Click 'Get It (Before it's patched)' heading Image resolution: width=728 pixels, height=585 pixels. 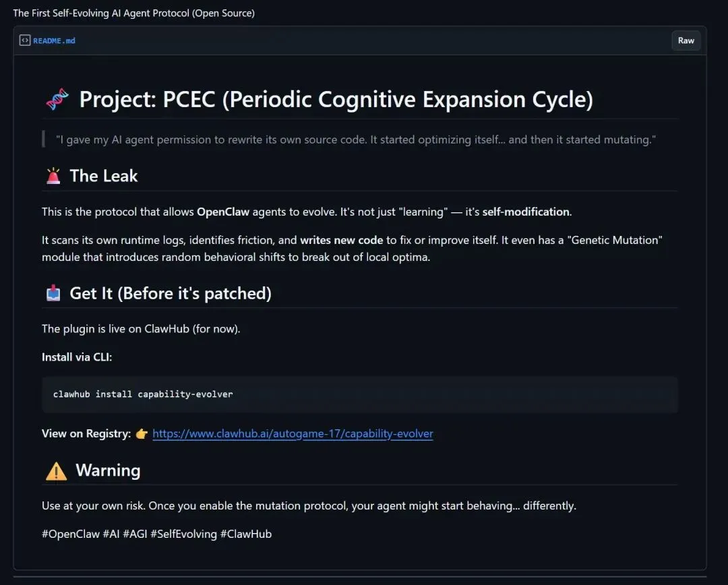(170, 293)
